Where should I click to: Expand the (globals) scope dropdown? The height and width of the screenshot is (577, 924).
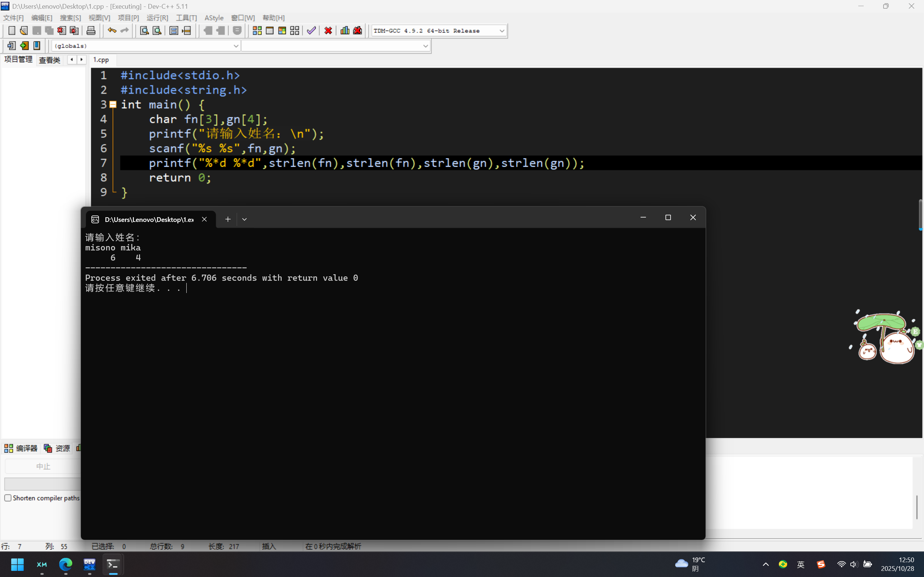[235, 46]
